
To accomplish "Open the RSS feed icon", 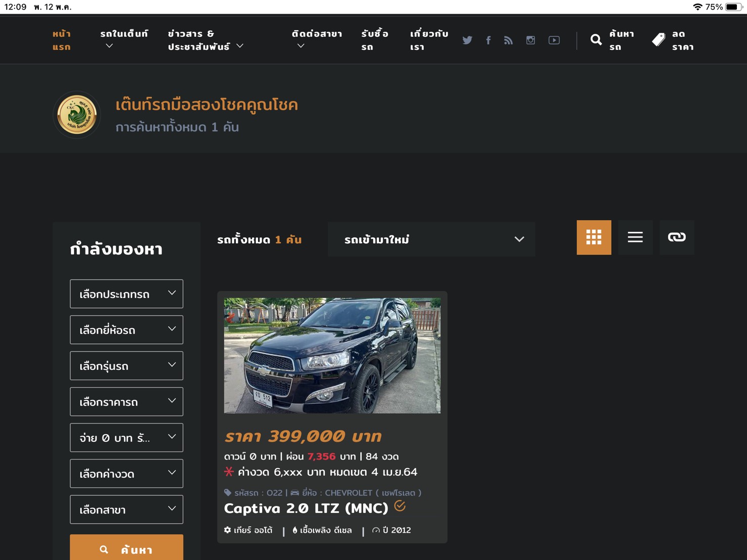I will coord(508,40).
